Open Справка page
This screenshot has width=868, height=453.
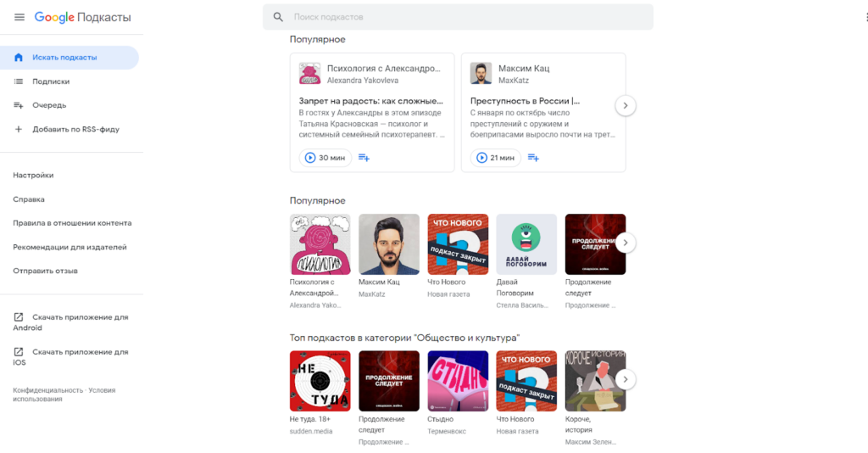pos(29,199)
